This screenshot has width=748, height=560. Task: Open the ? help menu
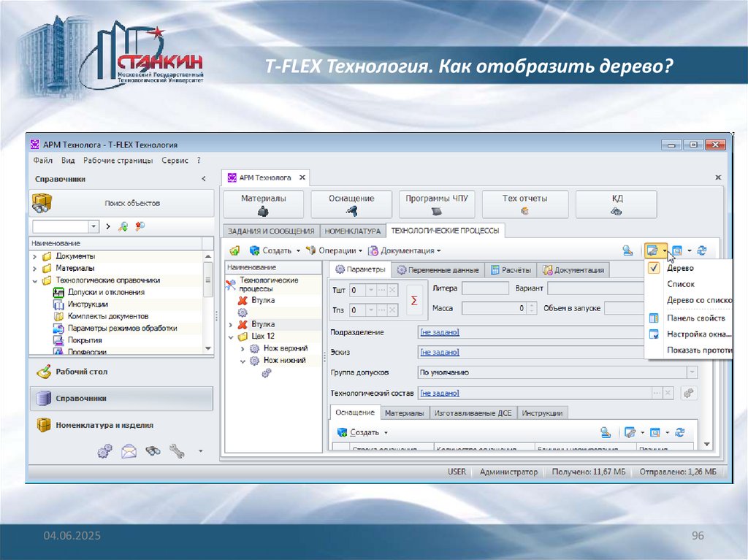(199, 161)
